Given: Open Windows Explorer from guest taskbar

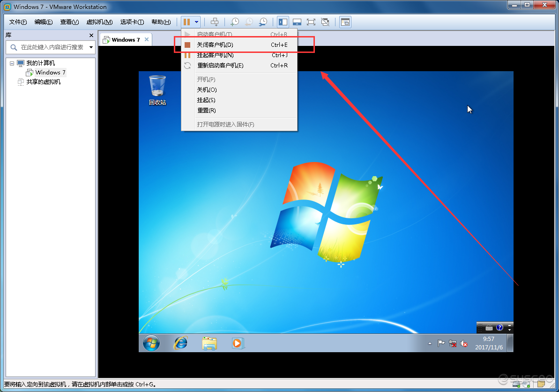Looking at the screenshot, I should pyautogui.click(x=209, y=343).
